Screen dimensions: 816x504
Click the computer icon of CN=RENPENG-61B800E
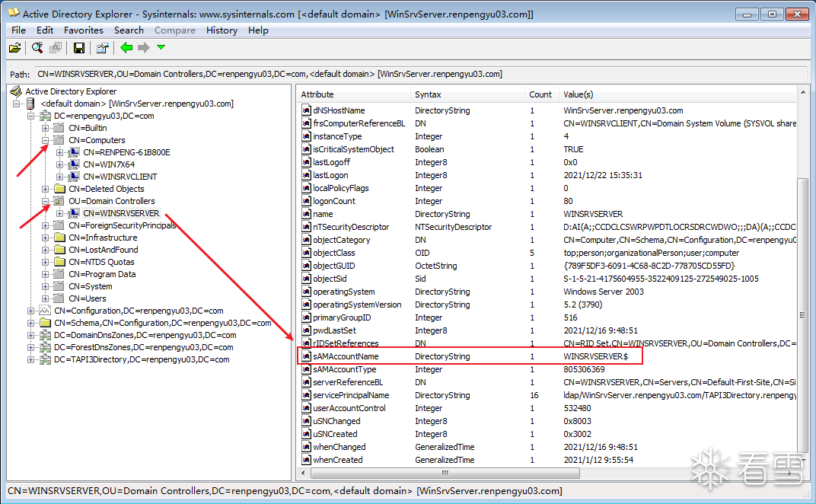[x=75, y=152]
